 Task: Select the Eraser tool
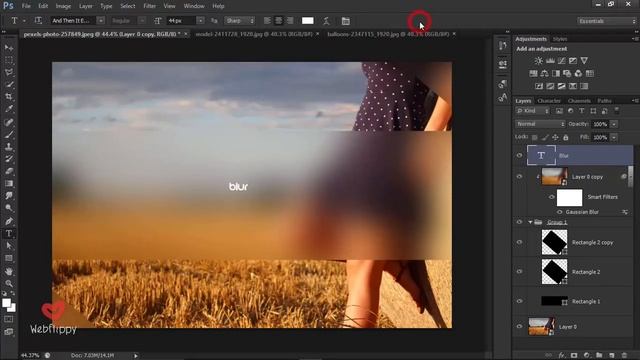coord(9,171)
